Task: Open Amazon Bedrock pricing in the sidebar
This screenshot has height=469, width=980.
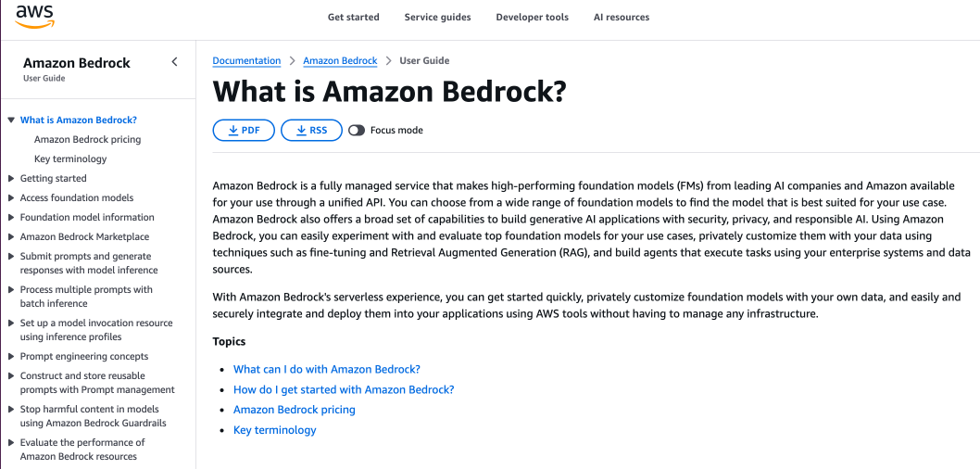Action: 88,140
